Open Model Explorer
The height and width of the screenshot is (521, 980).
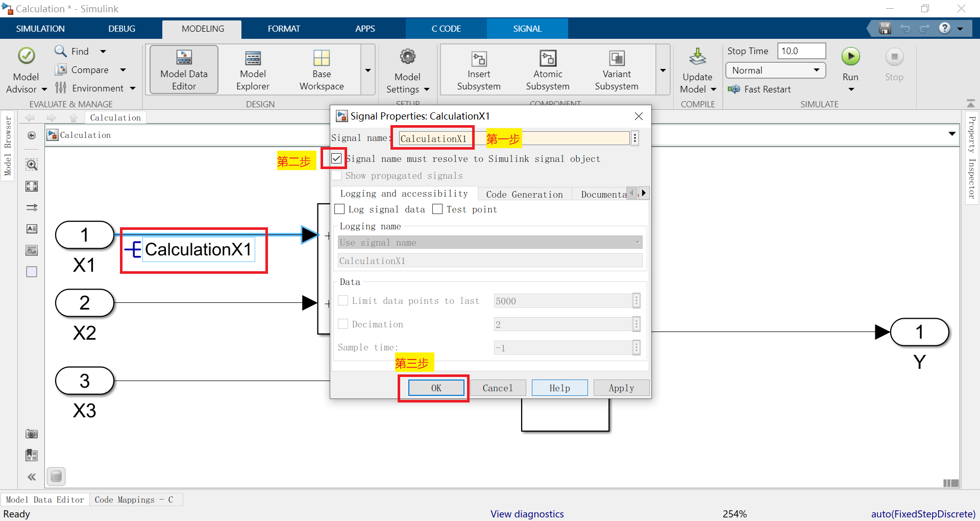[x=253, y=69]
